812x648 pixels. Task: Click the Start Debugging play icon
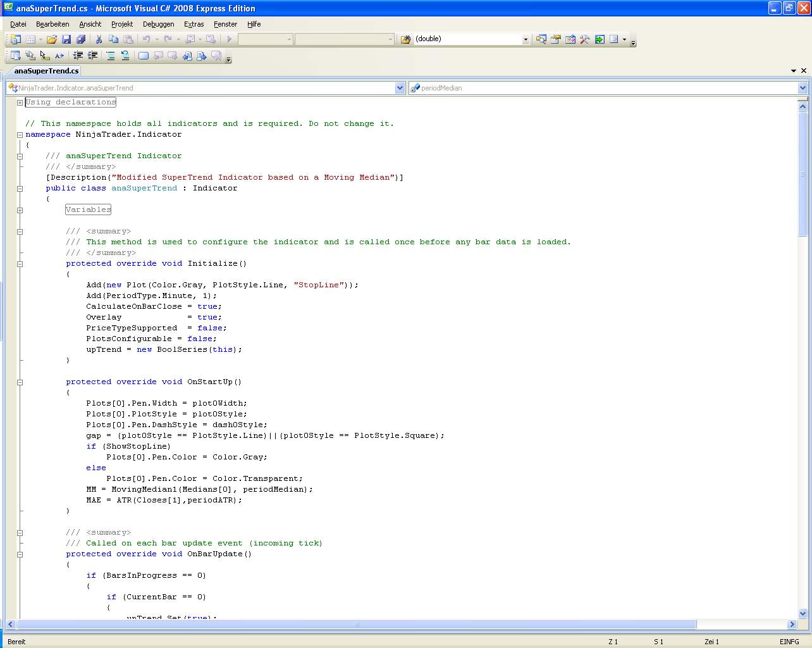230,39
